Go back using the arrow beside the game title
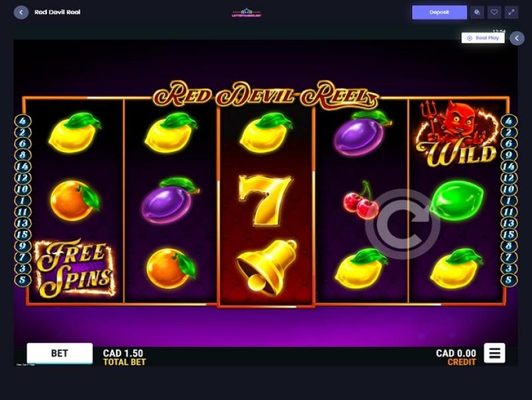This screenshot has height=400, width=532. pos(21,12)
